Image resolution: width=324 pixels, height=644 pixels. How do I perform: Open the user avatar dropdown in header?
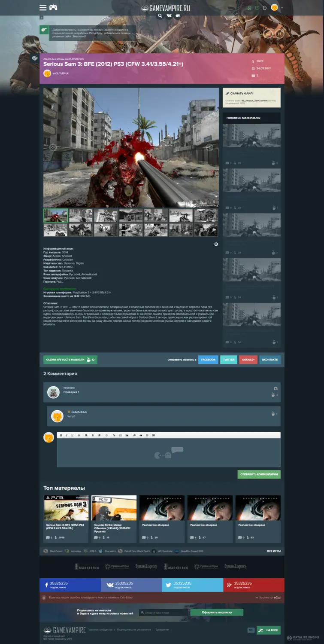(x=277, y=8)
